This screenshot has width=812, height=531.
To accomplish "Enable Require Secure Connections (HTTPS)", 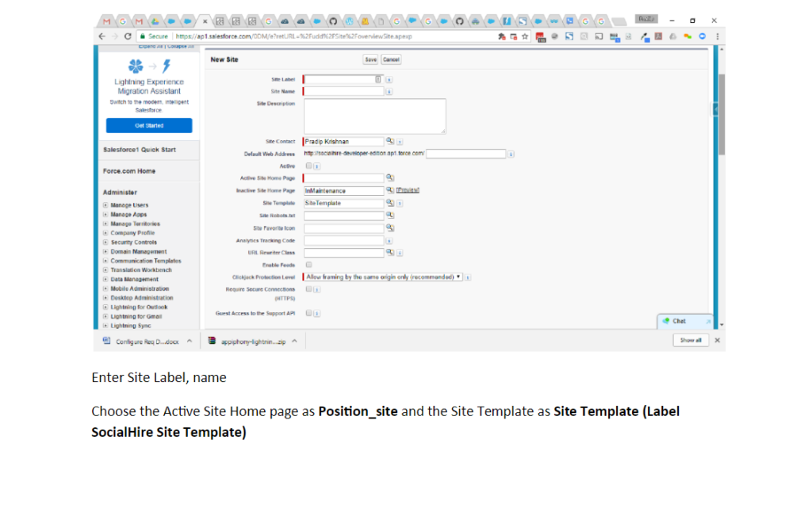I will [x=308, y=289].
